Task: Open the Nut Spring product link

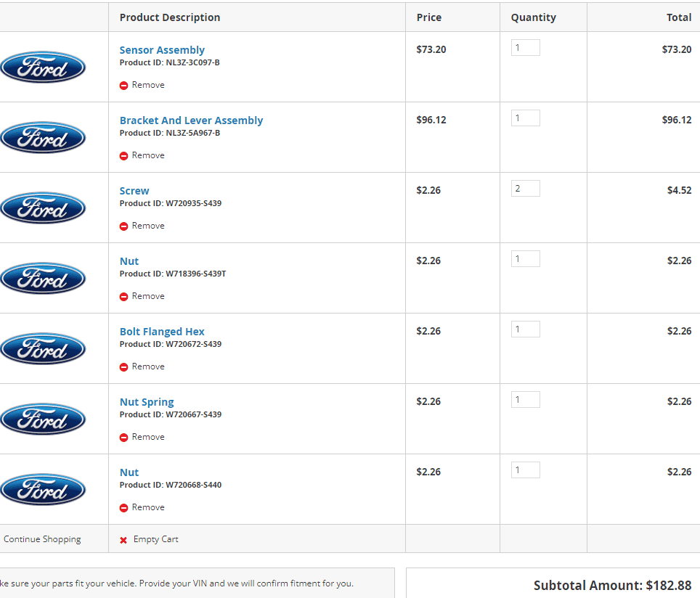Action: click(147, 402)
